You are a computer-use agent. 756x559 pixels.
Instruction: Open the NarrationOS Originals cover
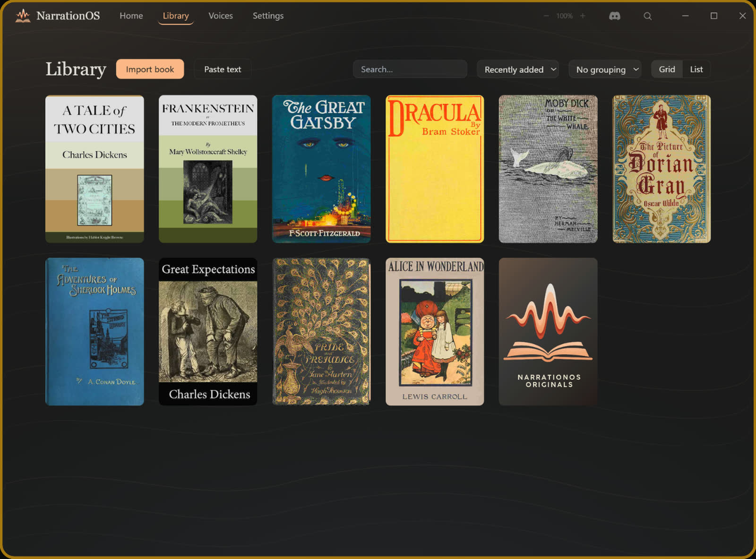[x=548, y=332]
